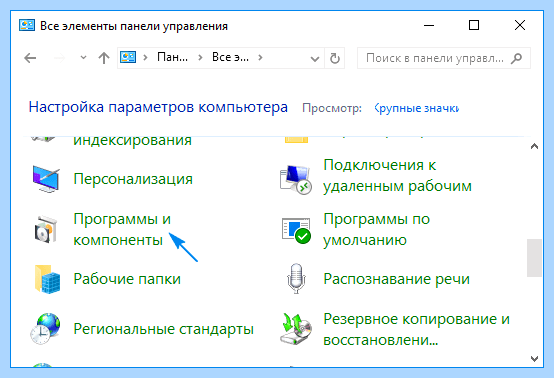Open the Региональные стандарты link
The height and width of the screenshot is (378, 554).
[163, 329]
